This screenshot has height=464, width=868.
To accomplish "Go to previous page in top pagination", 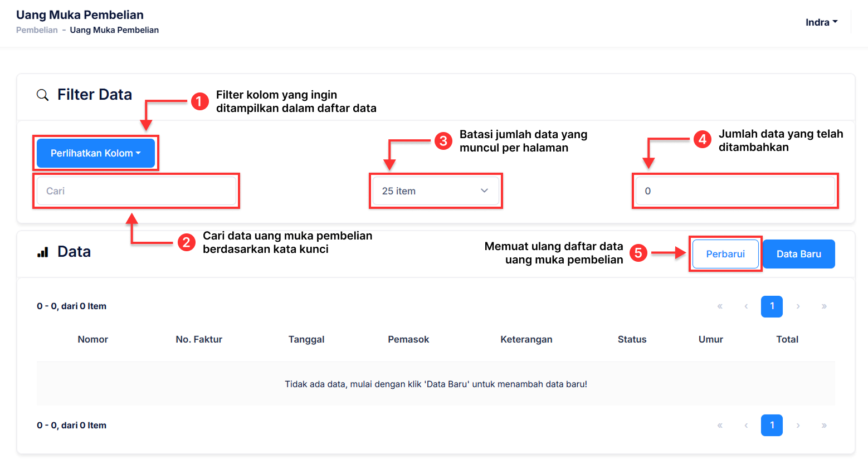I will 746,306.
